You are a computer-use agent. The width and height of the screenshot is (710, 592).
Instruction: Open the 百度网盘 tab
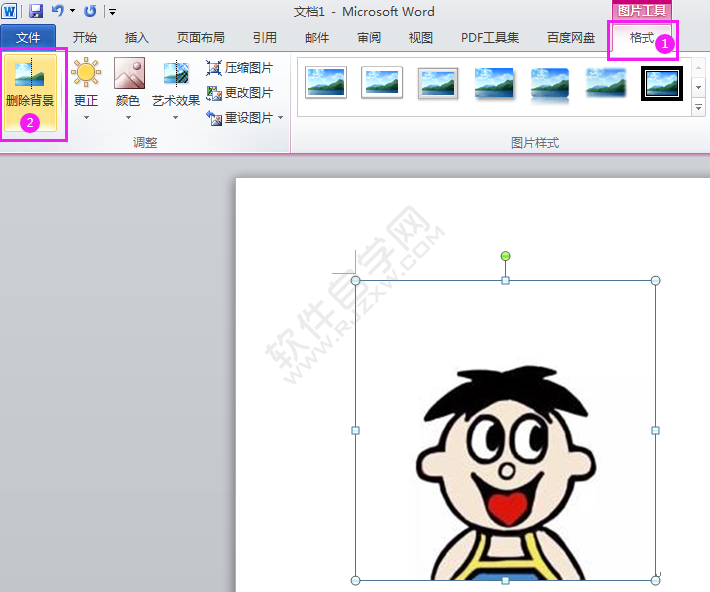click(571, 38)
